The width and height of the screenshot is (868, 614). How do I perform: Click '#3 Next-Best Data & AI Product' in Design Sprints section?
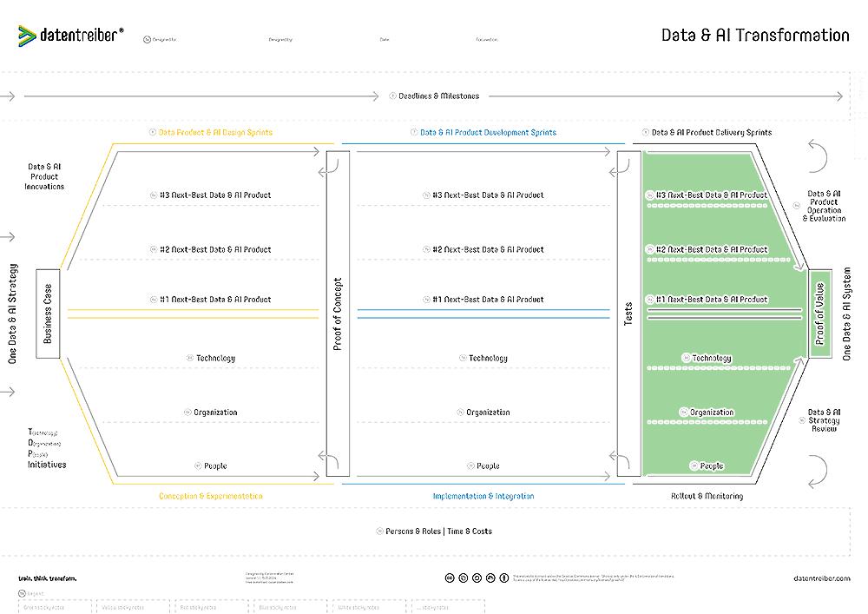pyautogui.click(x=215, y=195)
